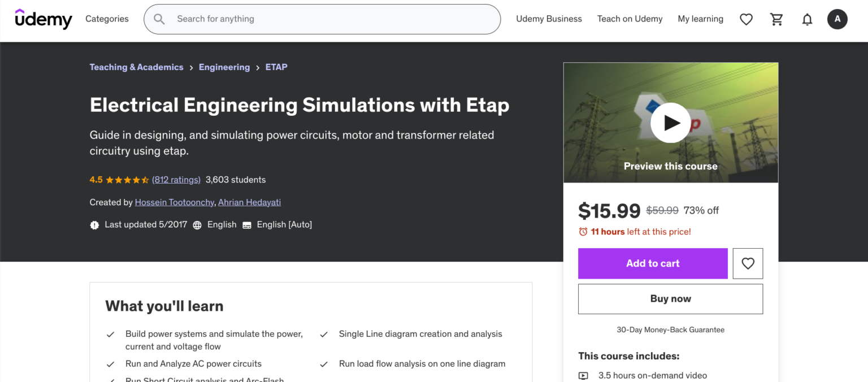This screenshot has width=868, height=382.
Task: Save course with the wishlist heart button
Action: (x=748, y=263)
